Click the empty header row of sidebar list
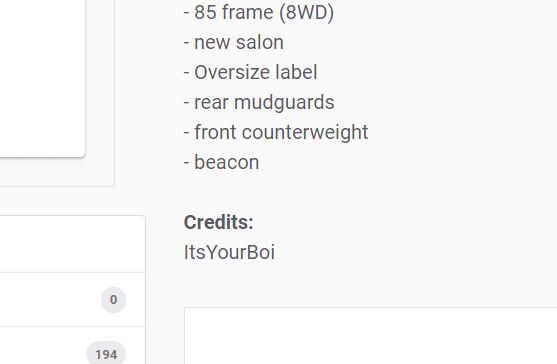Viewport: 557px width, 364px height. pyautogui.click(x=72, y=244)
